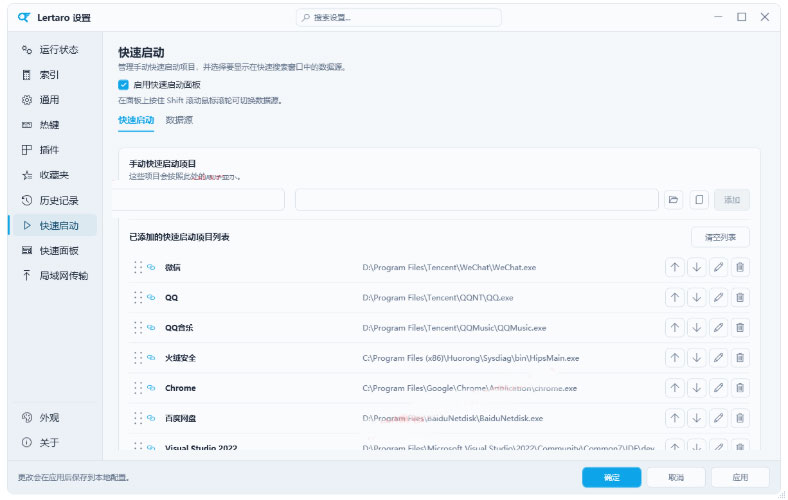Open 局域网传输 settings page
788x500 pixels.
pos(53,276)
